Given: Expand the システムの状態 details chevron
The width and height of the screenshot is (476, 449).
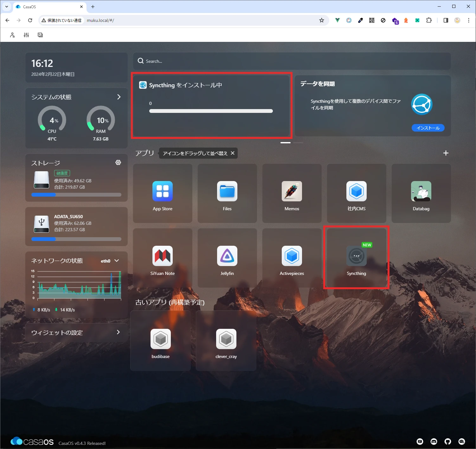Looking at the screenshot, I should (119, 97).
